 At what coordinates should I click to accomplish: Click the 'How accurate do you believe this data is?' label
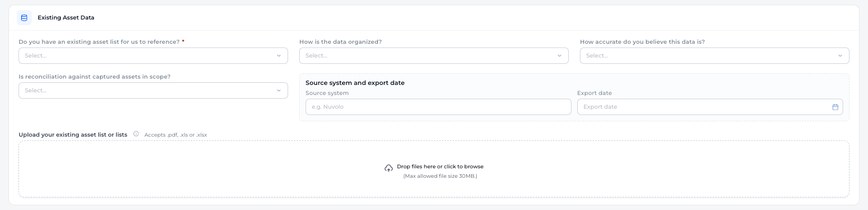[642, 42]
